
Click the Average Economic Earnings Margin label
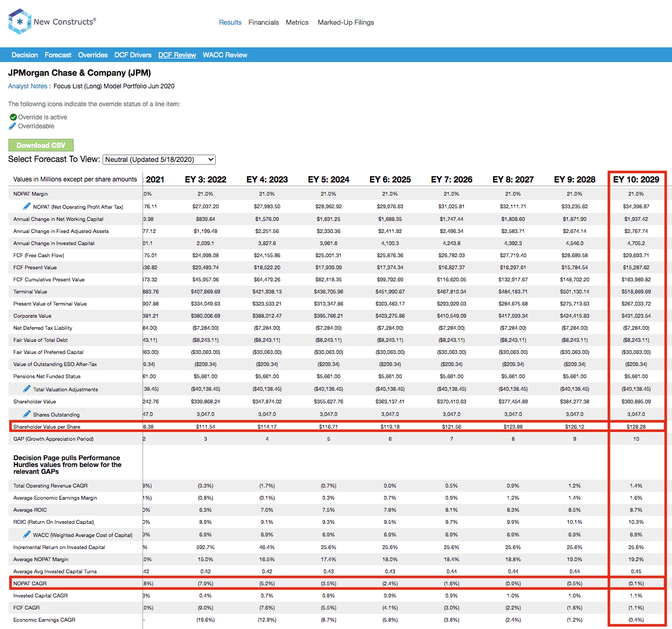[55, 498]
